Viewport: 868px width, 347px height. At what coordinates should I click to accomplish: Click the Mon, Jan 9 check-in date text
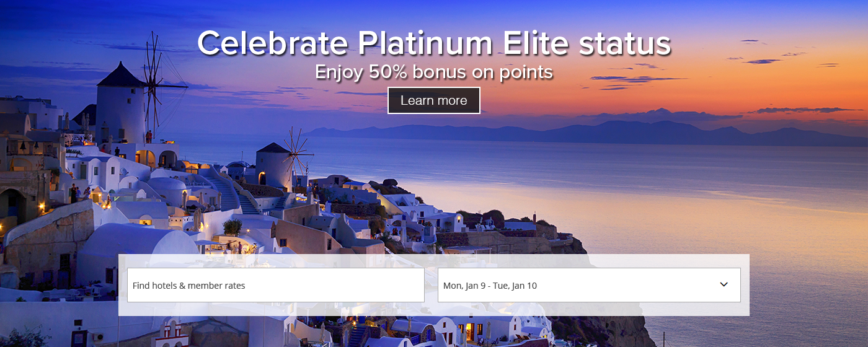(x=461, y=286)
